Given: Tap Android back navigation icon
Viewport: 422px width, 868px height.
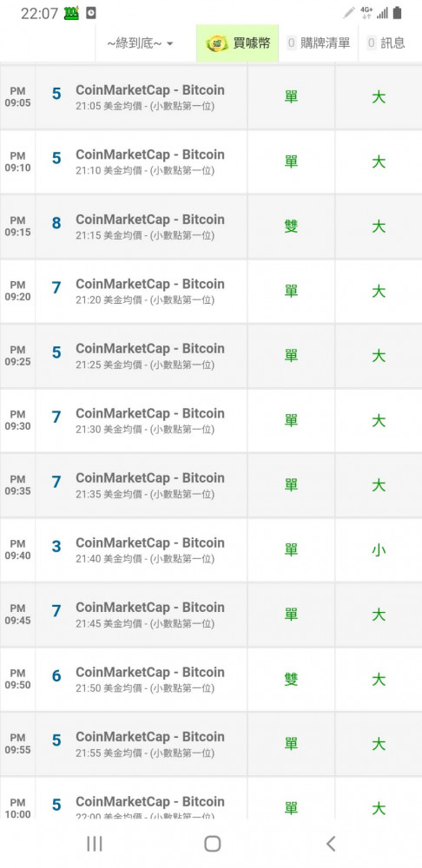Looking at the screenshot, I should point(331,844).
